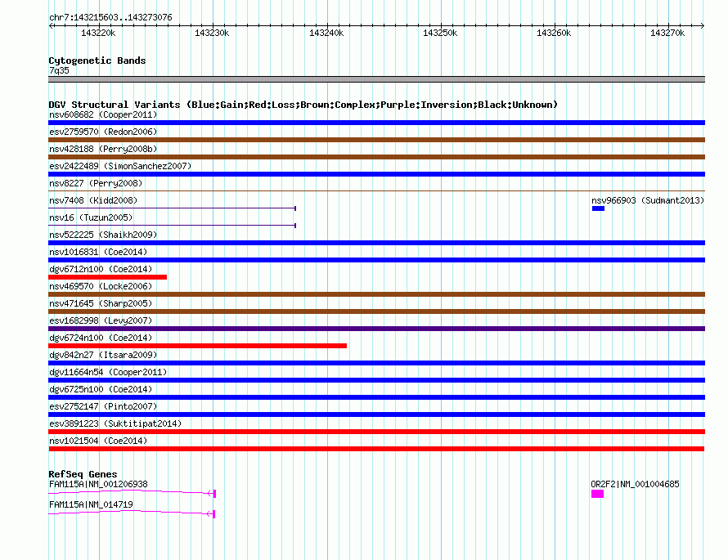Click the 143260k ruler tick label
This screenshot has height=560, width=728.
click(554, 34)
